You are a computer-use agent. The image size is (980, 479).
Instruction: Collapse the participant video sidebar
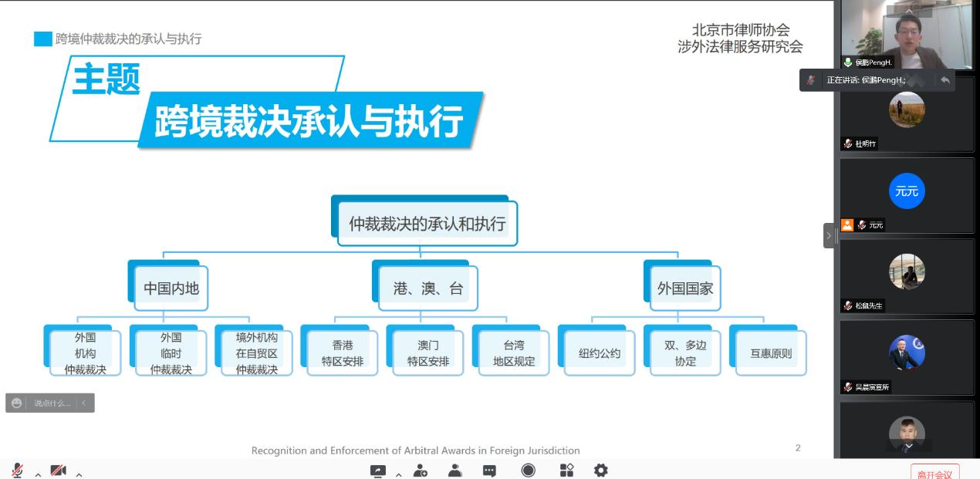point(830,235)
